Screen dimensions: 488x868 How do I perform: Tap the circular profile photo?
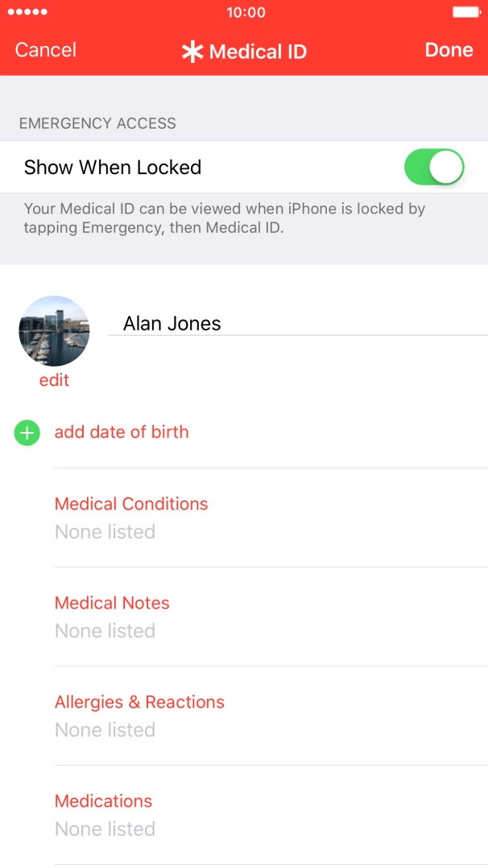[x=54, y=331]
